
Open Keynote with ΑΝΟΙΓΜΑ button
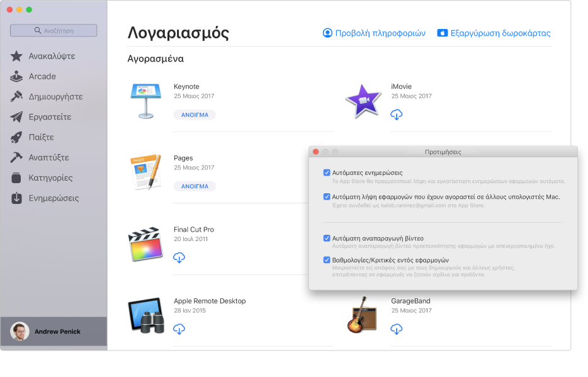[x=195, y=115]
